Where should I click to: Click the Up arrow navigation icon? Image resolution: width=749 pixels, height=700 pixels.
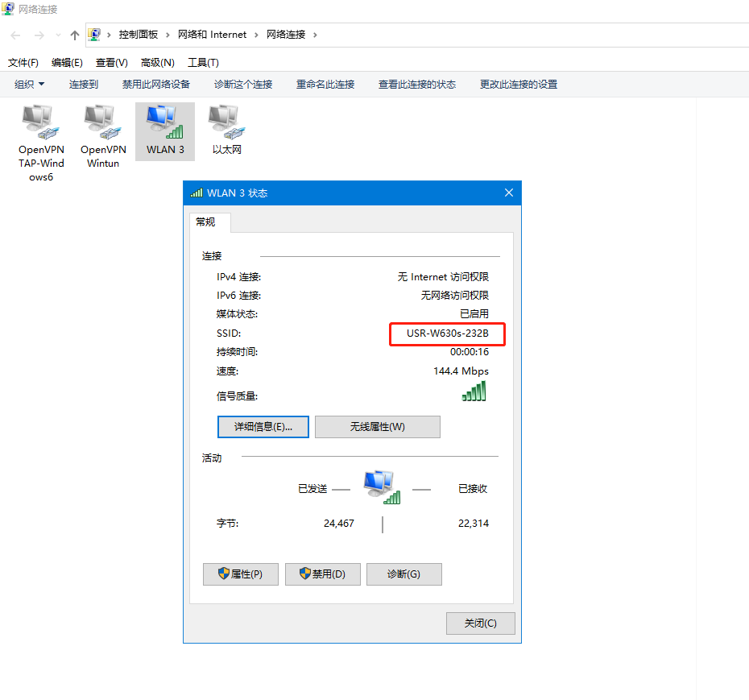(75, 35)
